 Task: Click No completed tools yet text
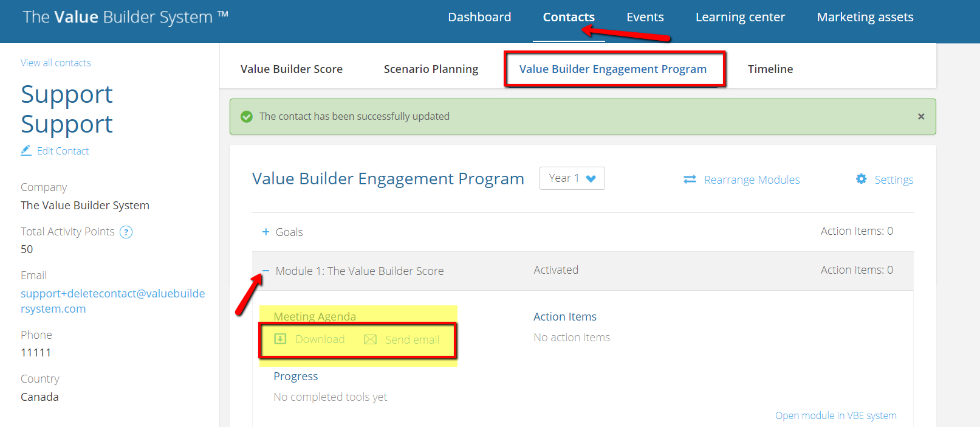331,397
